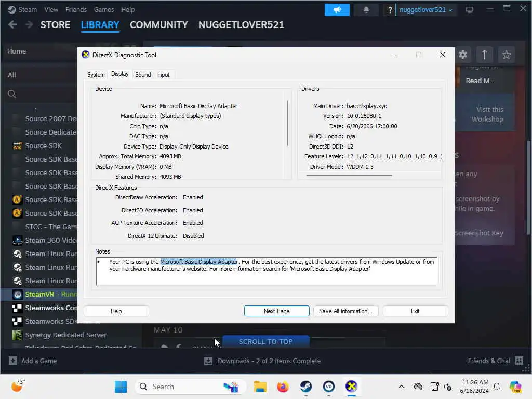Click the Feature Levels value text

394,156
